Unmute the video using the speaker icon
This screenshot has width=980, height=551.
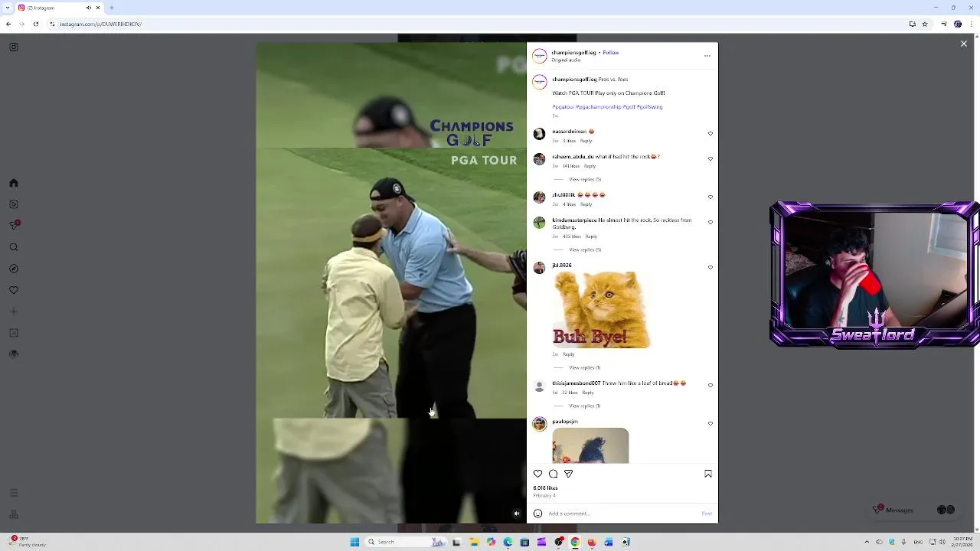(x=517, y=514)
